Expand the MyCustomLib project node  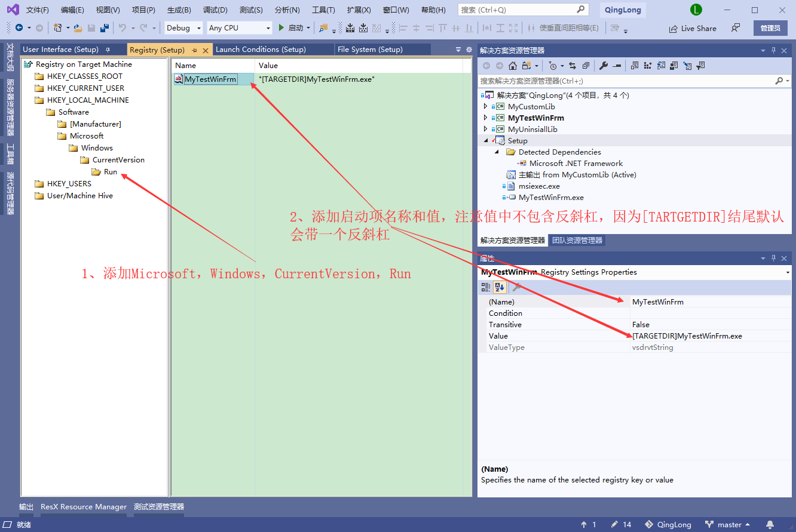pos(485,107)
